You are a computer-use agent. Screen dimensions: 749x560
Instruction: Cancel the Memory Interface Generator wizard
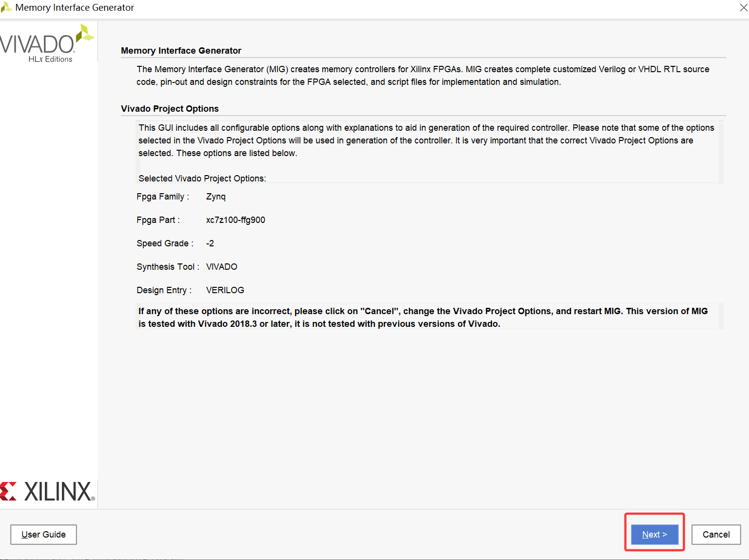[716, 534]
